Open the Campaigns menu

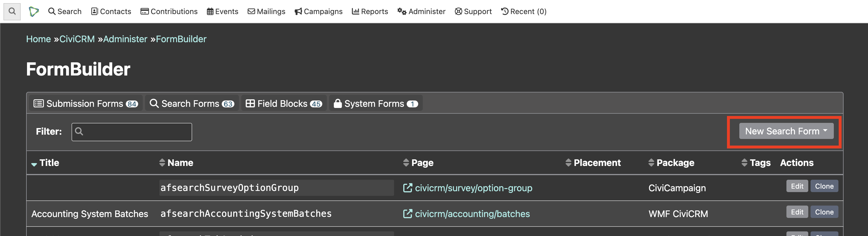tap(319, 11)
